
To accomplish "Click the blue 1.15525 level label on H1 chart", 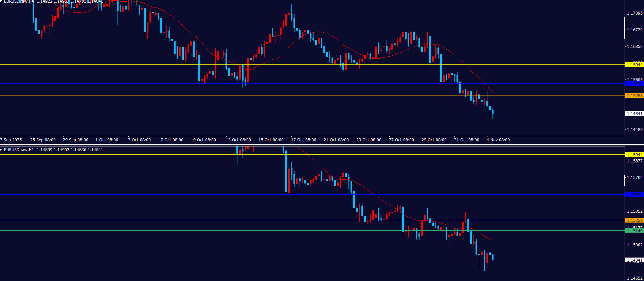I will point(634,195).
